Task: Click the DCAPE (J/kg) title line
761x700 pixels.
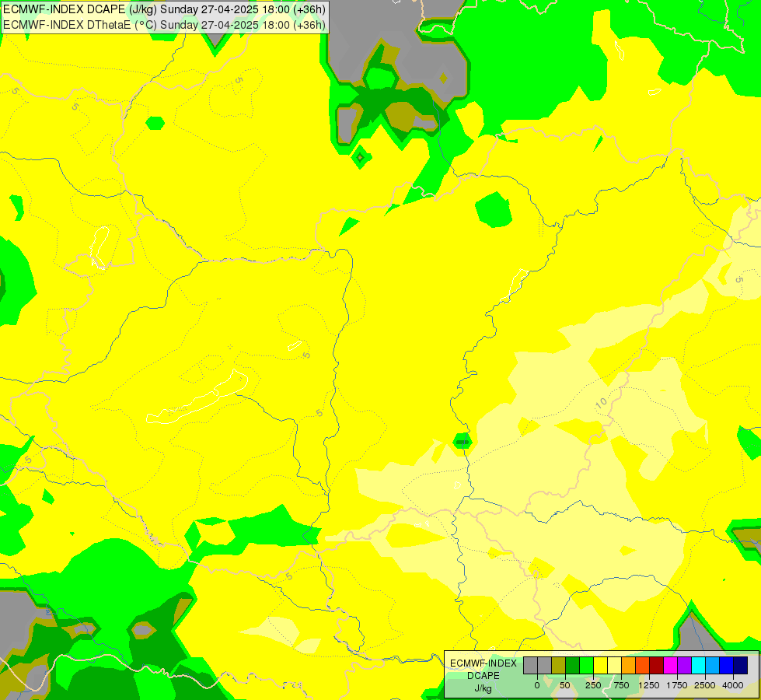Action: click(x=165, y=9)
